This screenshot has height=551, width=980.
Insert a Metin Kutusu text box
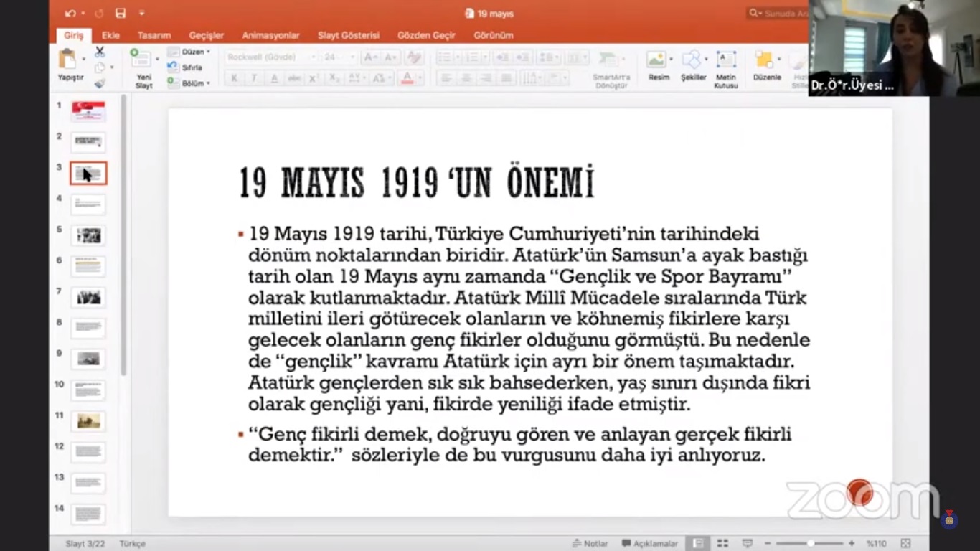coord(726,60)
